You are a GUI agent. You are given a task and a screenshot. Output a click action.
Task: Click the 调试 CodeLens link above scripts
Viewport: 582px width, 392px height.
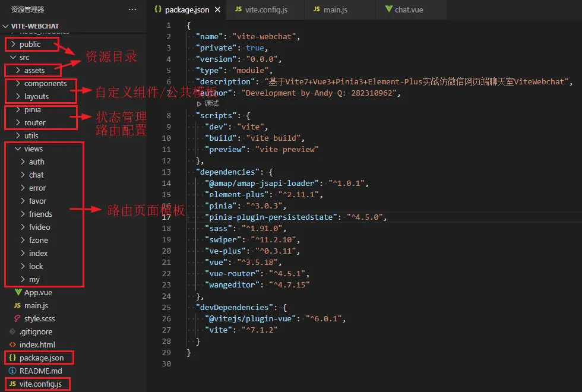(210, 104)
